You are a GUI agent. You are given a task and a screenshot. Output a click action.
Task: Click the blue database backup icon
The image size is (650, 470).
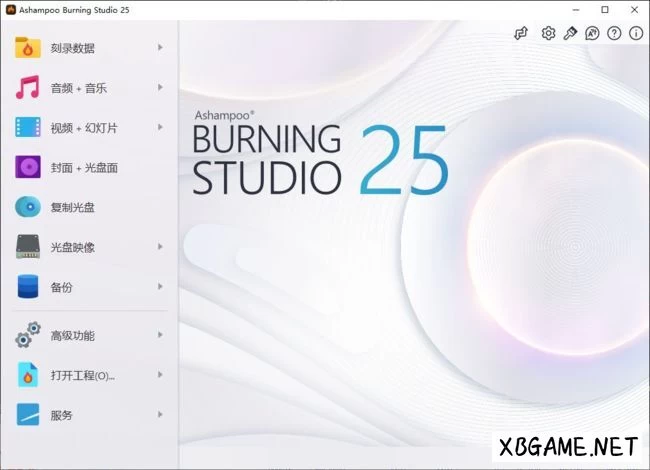28,287
